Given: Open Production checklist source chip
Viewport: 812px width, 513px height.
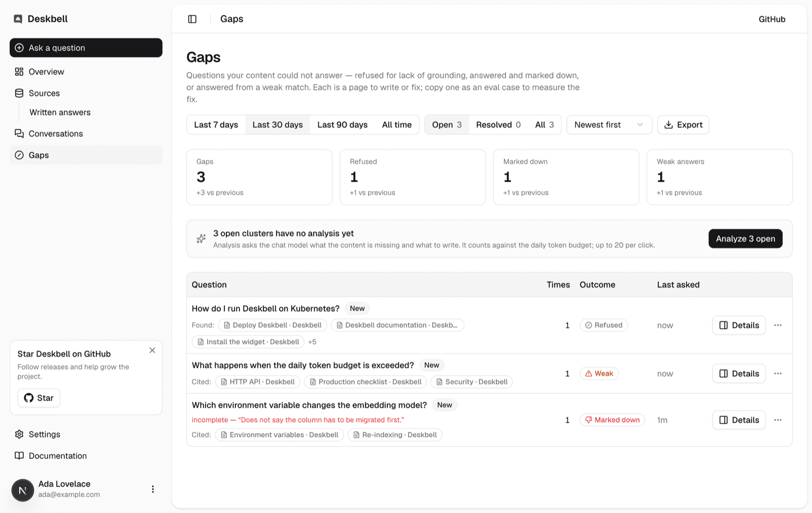Looking at the screenshot, I should [x=365, y=382].
